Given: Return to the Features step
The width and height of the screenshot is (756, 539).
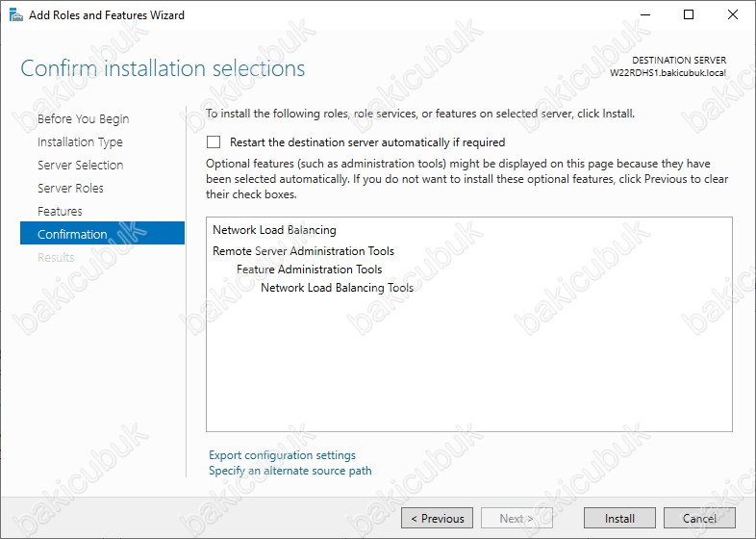Looking at the screenshot, I should [60, 212].
